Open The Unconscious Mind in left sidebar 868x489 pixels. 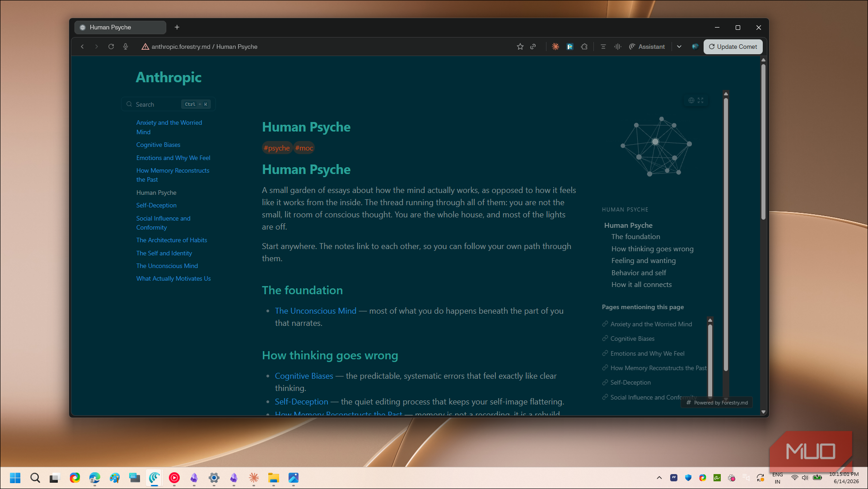[x=167, y=266]
